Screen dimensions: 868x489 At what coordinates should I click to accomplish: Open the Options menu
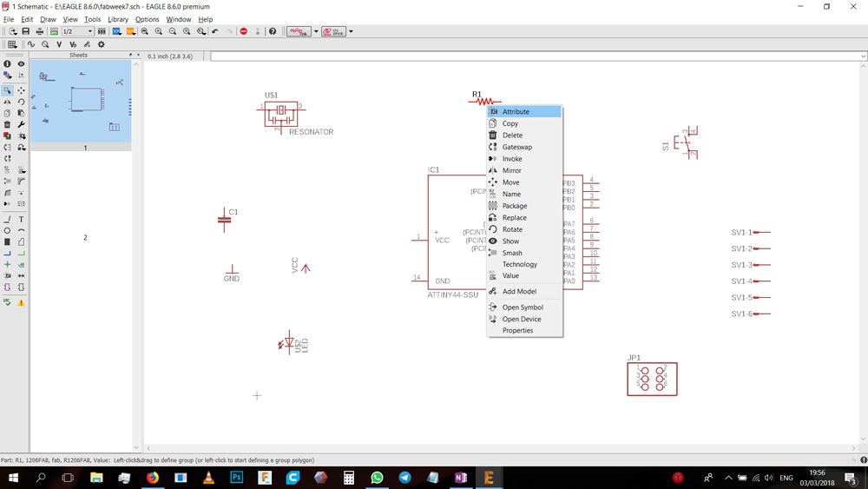[148, 19]
